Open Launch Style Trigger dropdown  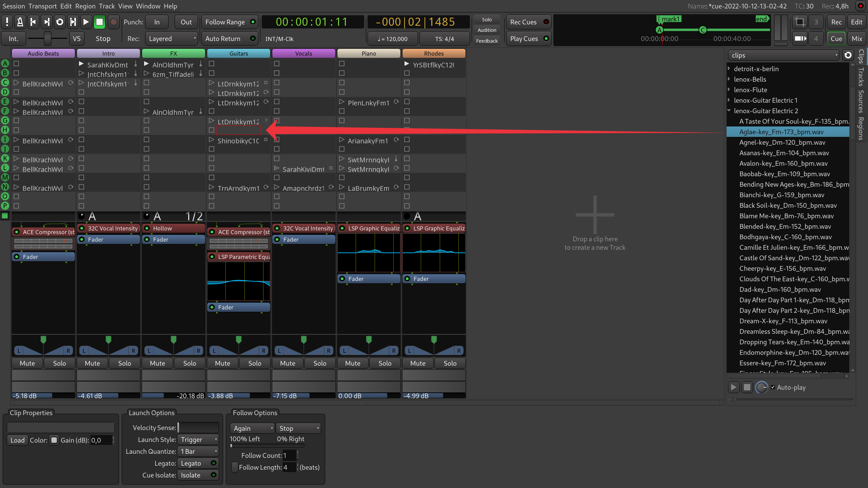(x=198, y=440)
